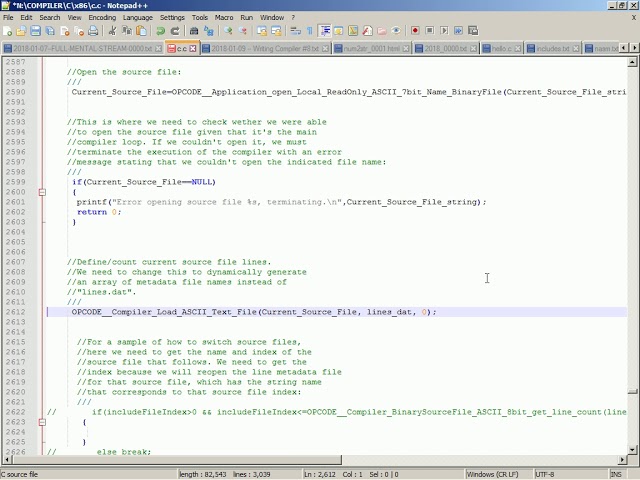Show the Function List panel
This screenshot has height=480, width=640.
(x=367, y=31)
